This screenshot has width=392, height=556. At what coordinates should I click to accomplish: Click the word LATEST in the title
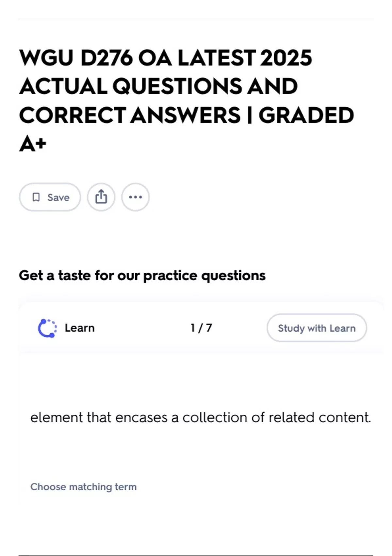pyautogui.click(x=216, y=58)
